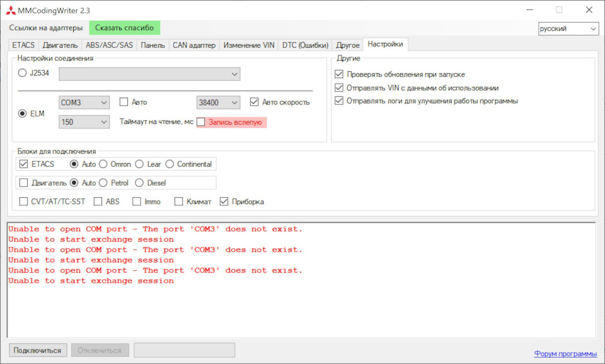
Task: Open the 38400 baud rate dropdown
Action: (219, 103)
